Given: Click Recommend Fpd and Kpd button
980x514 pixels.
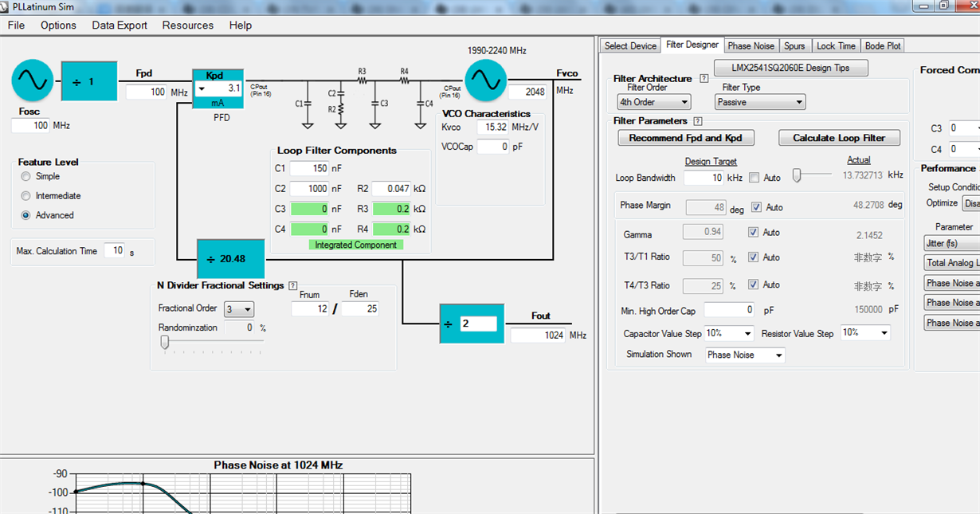Looking at the screenshot, I should click(685, 138).
